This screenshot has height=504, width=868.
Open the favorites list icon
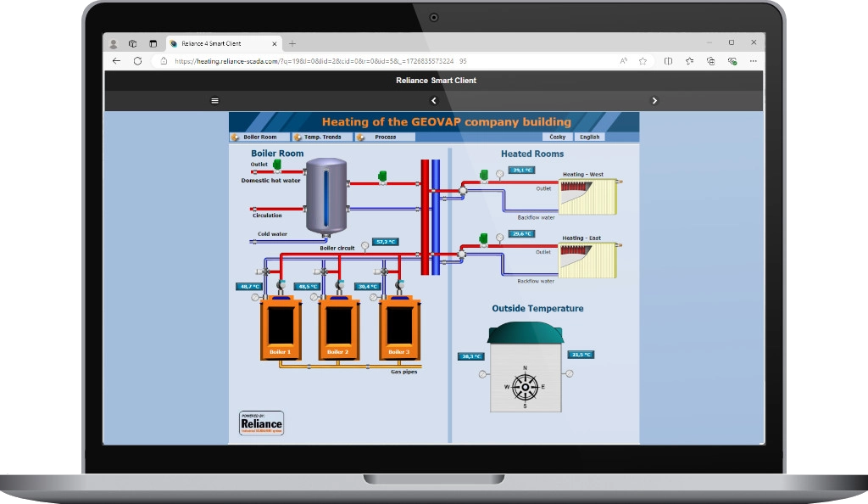coord(689,61)
